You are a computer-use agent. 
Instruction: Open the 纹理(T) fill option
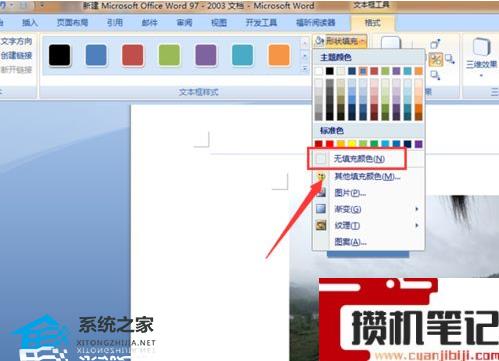click(369, 225)
